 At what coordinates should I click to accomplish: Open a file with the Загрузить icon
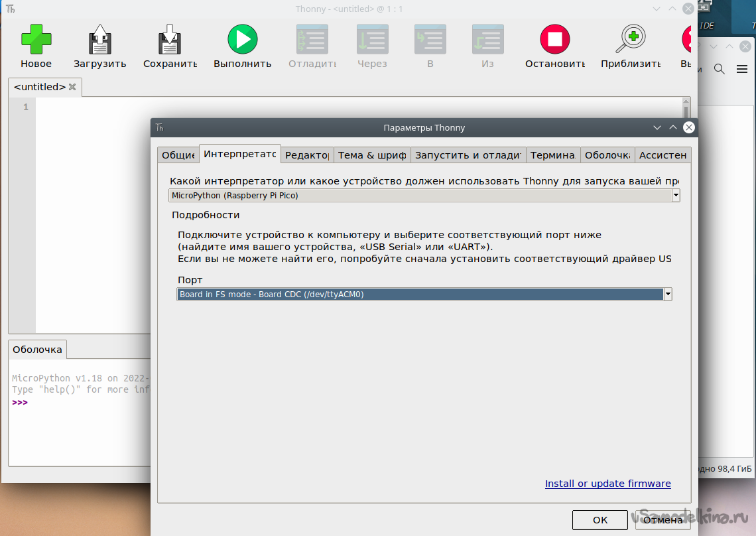coord(99,39)
